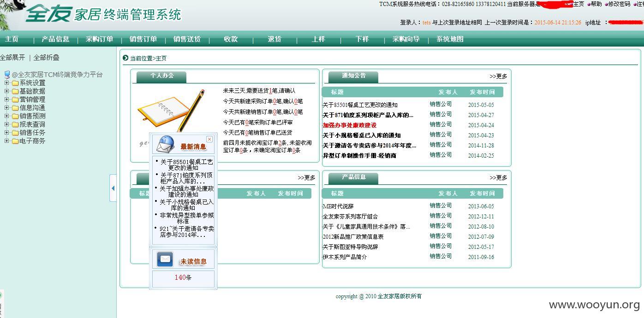This screenshot has height=318, width=644.
Task: Expand the 销售任务 tree node
Action: point(7,133)
